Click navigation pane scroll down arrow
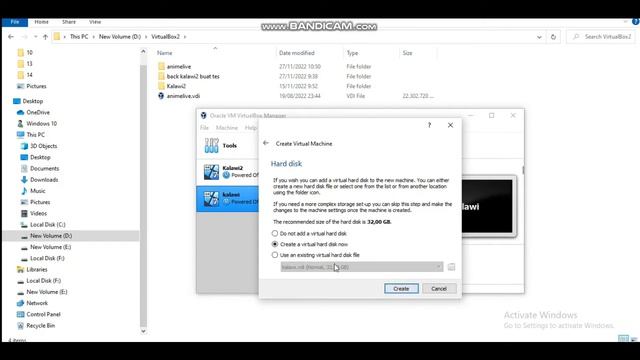The image size is (640, 360). click(143, 331)
